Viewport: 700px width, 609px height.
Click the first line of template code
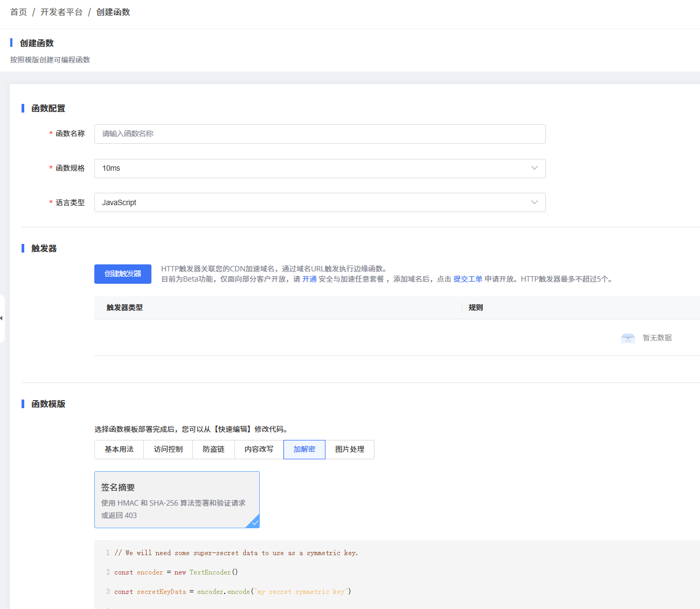pyautogui.click(x=236, y=553)
